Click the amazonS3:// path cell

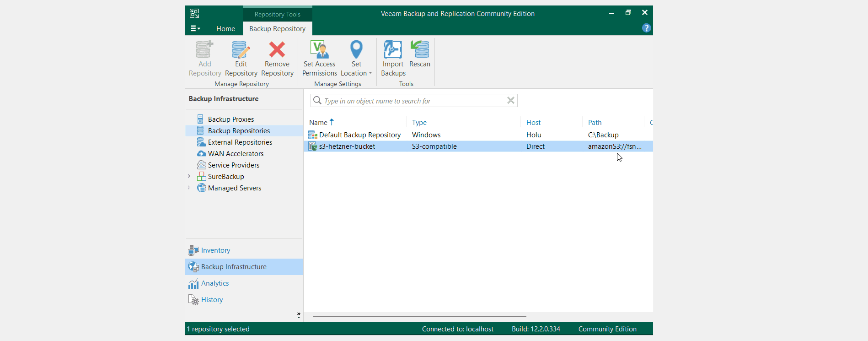615,146
